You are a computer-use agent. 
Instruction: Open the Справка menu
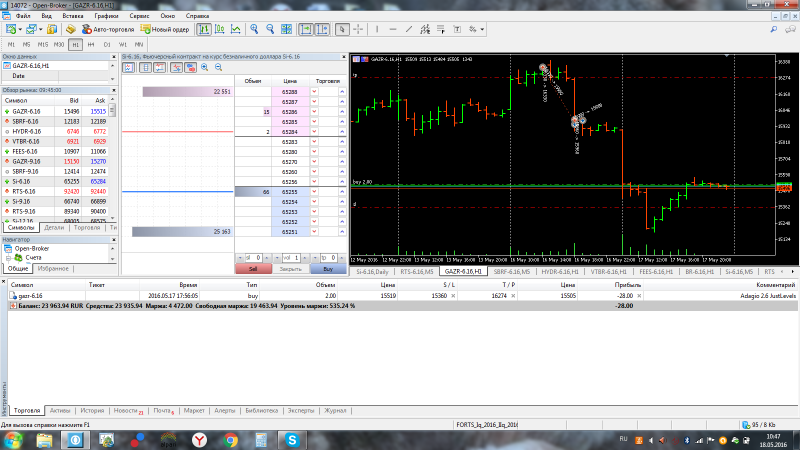(197, 16)
